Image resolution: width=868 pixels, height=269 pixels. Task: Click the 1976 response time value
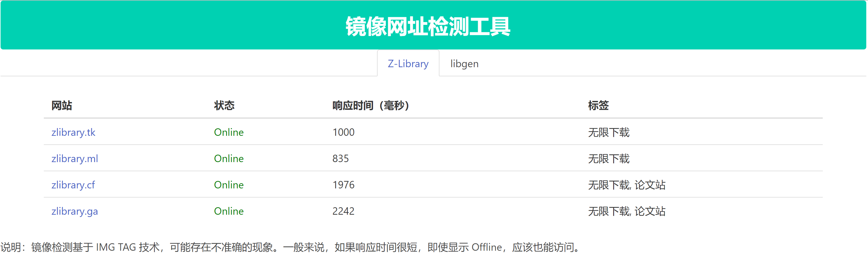tap(343, 185)
